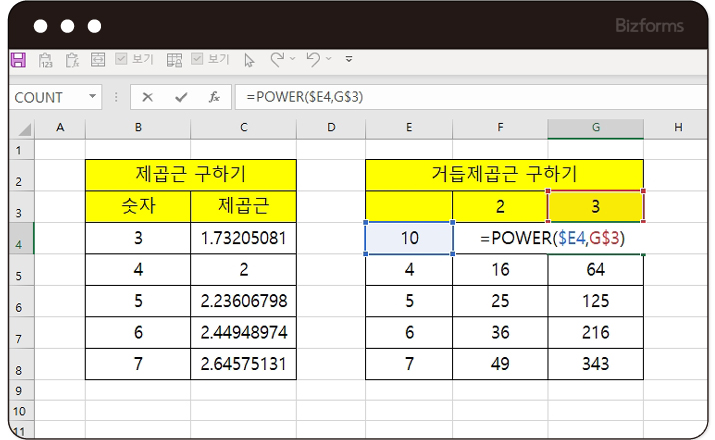Select row 3 header

point(21,207)
